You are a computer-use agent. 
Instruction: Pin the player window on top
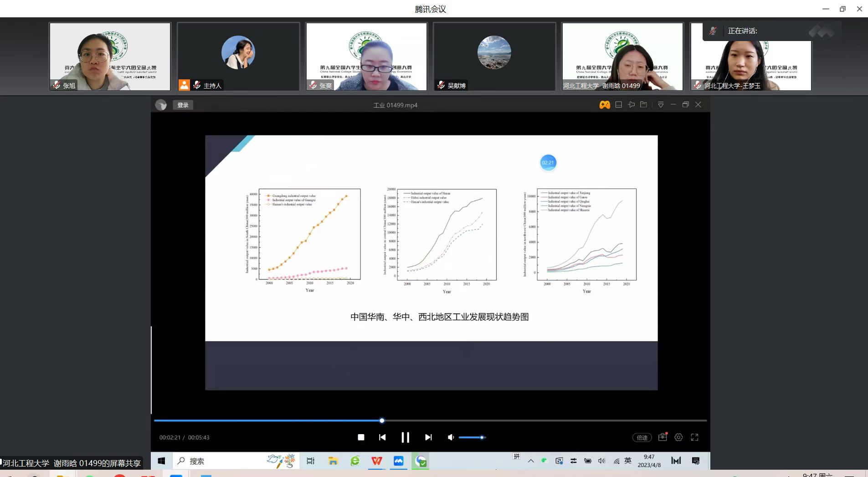click(x=631, y=105)
